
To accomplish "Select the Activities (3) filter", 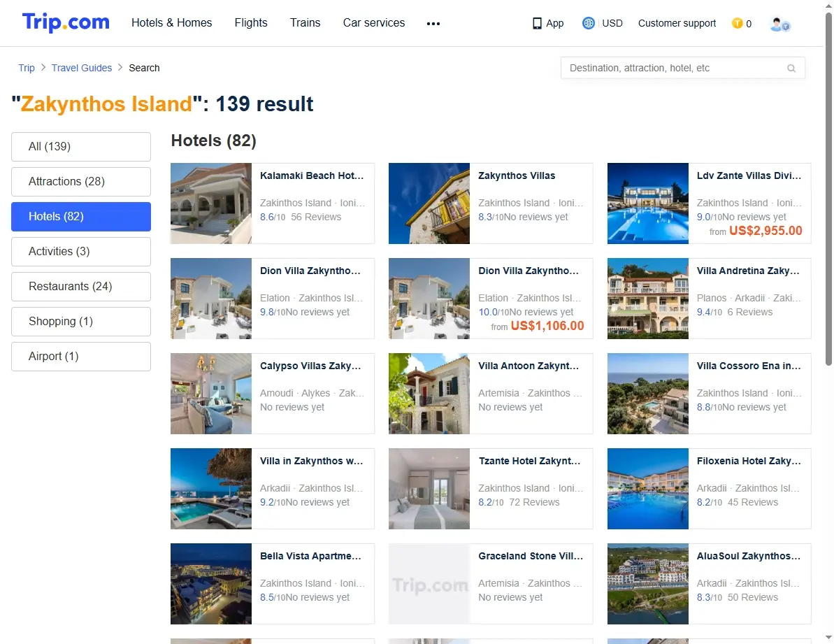I will [81, 252].
